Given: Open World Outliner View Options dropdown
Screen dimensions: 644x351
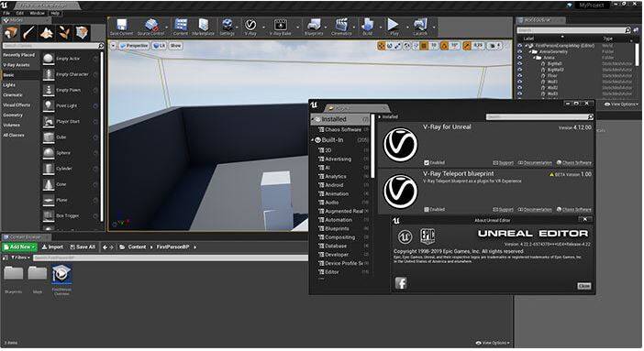Looking at the screenshot, I should tap(621, 104).
